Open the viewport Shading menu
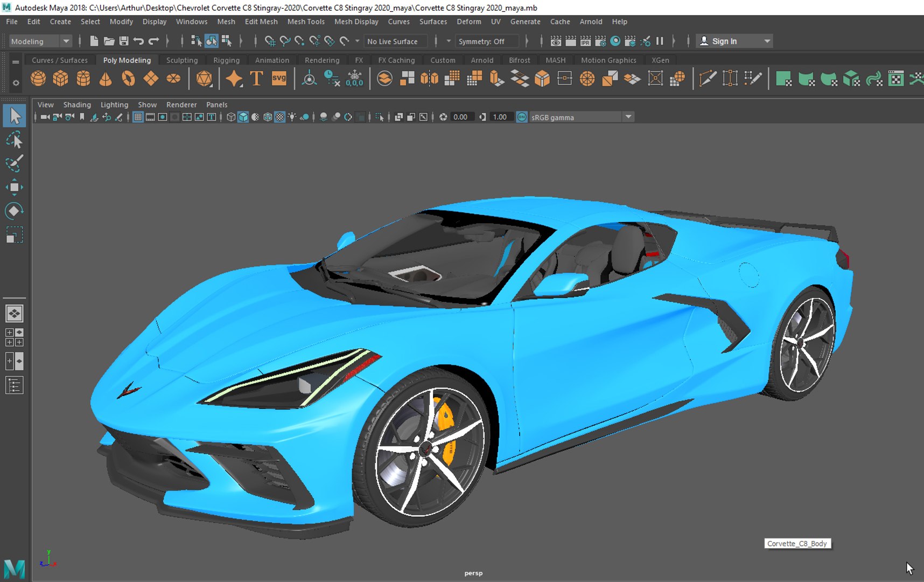 point(77,105)
